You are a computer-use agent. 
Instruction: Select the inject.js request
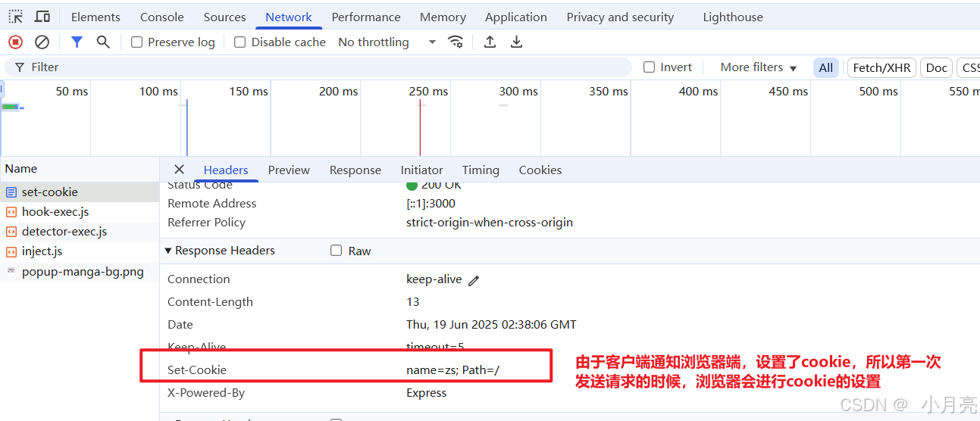[x=80, y=251]
